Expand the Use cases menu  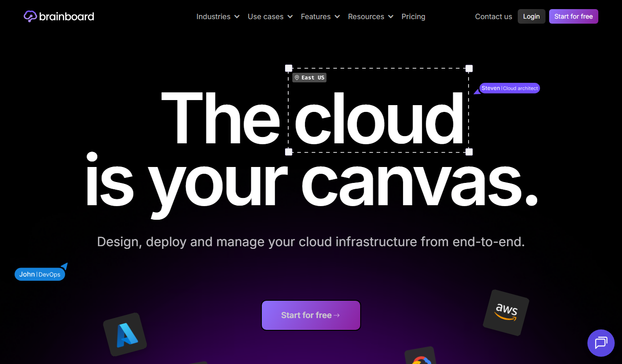point(270,16)
